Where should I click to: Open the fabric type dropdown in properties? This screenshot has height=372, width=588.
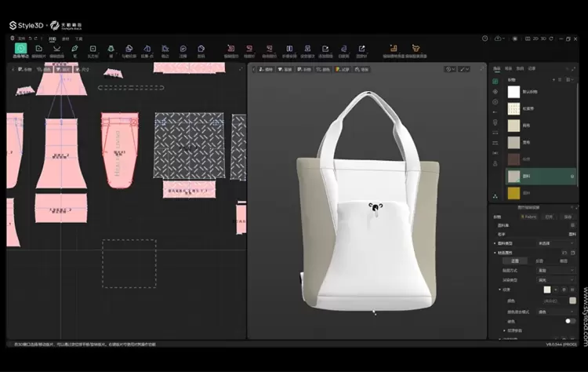(557, 243)
